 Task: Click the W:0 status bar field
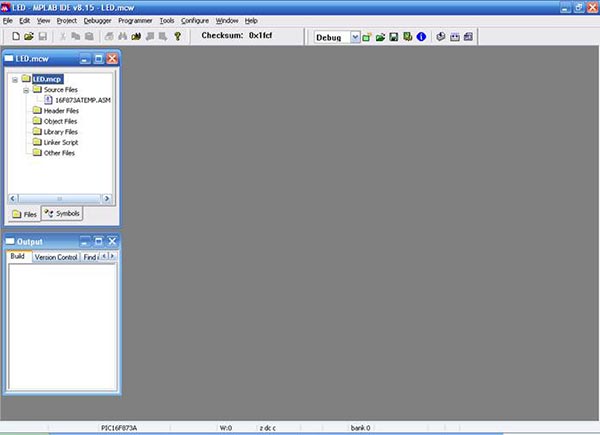[x=226, y=428]
